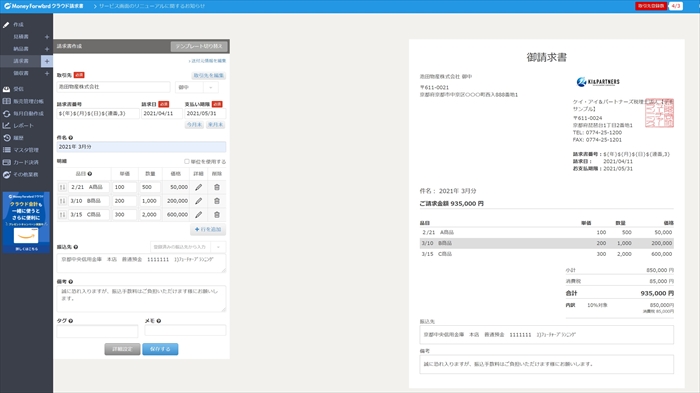Open the 御中 honorific dropdown
Viewport: 700px width, 393px height.
pos(196,88)
